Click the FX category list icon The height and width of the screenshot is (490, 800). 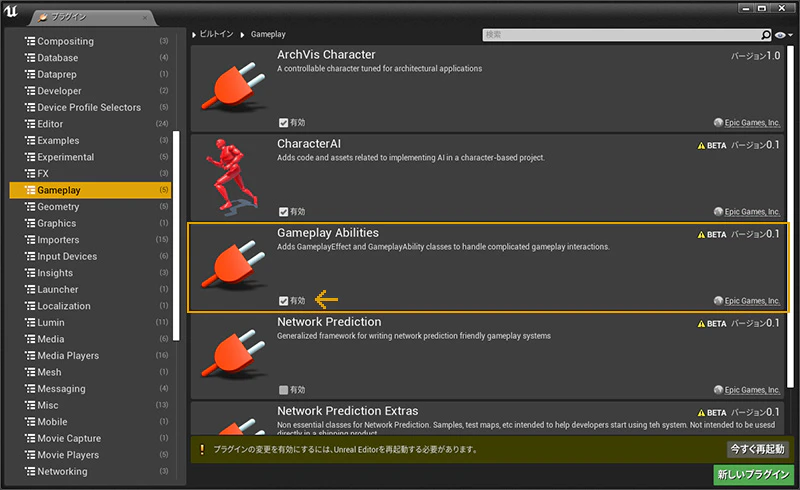[30, 174]
